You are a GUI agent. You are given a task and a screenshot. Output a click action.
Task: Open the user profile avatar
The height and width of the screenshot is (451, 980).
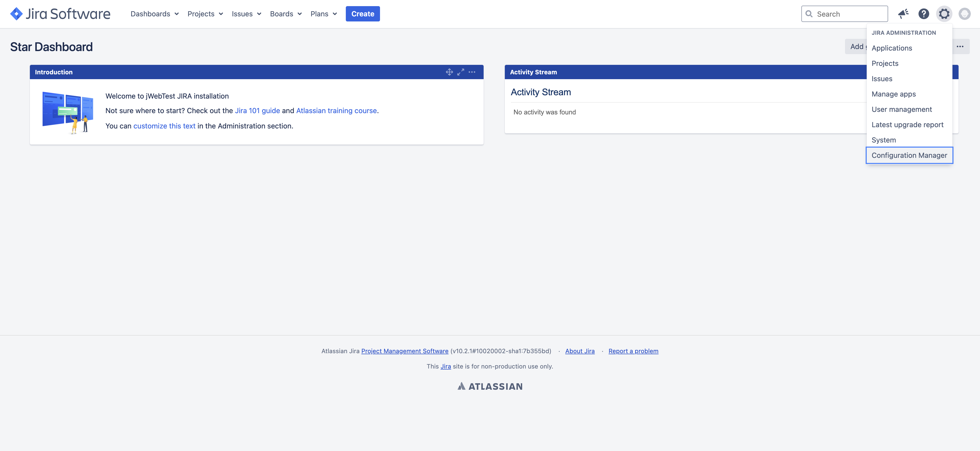[964, 14]
